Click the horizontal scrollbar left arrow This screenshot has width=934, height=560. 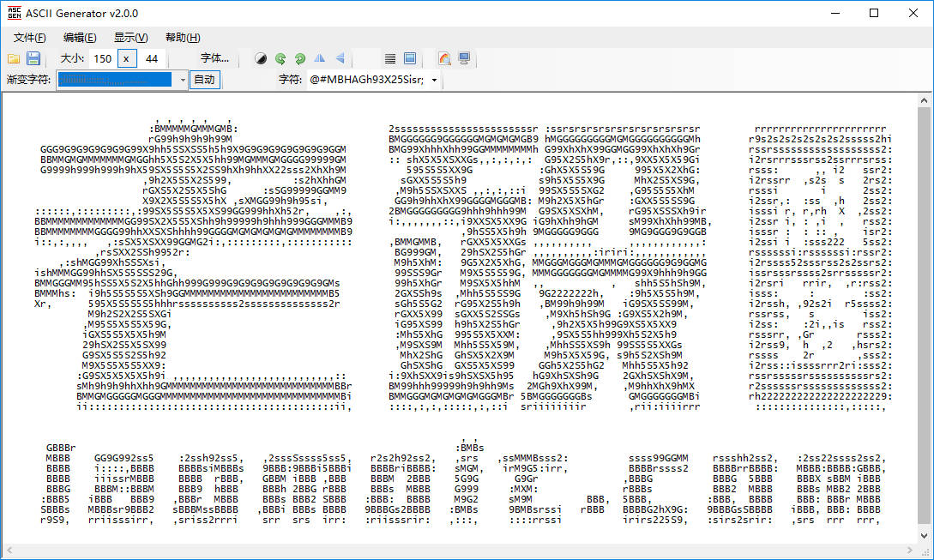click(9, 550)
